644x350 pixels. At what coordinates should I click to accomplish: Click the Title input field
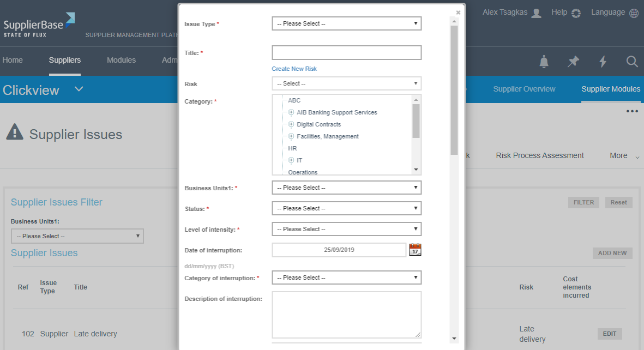point(346,52)
